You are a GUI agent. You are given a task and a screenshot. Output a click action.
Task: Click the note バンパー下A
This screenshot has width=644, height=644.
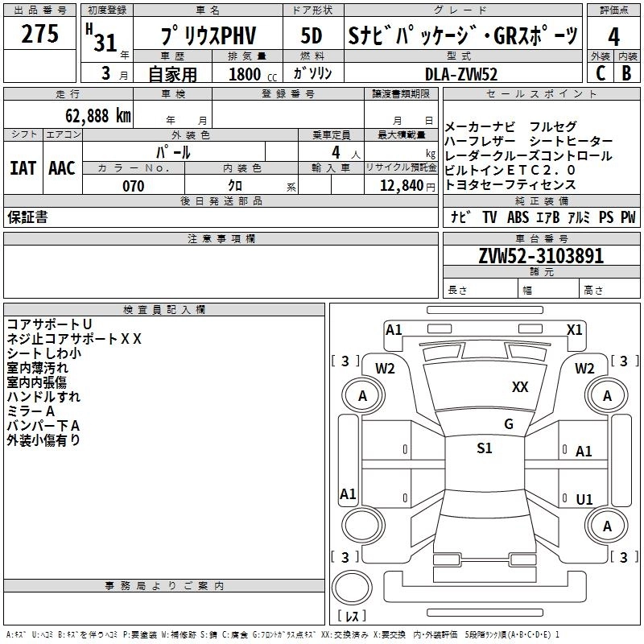click(43, 426)
